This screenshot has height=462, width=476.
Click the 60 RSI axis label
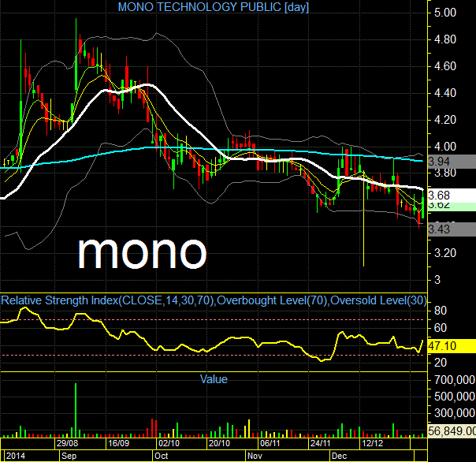pyautogui.click(x=441, y=328)
